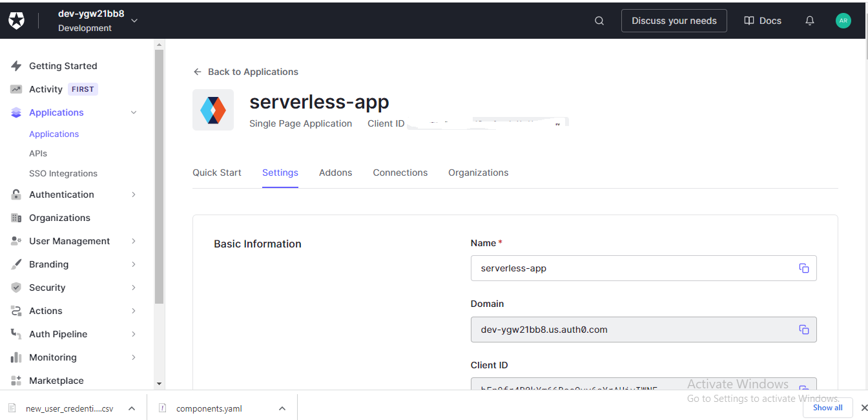
Task: Click the Getting Started lightning icon
Action: [x=16, y=66]
